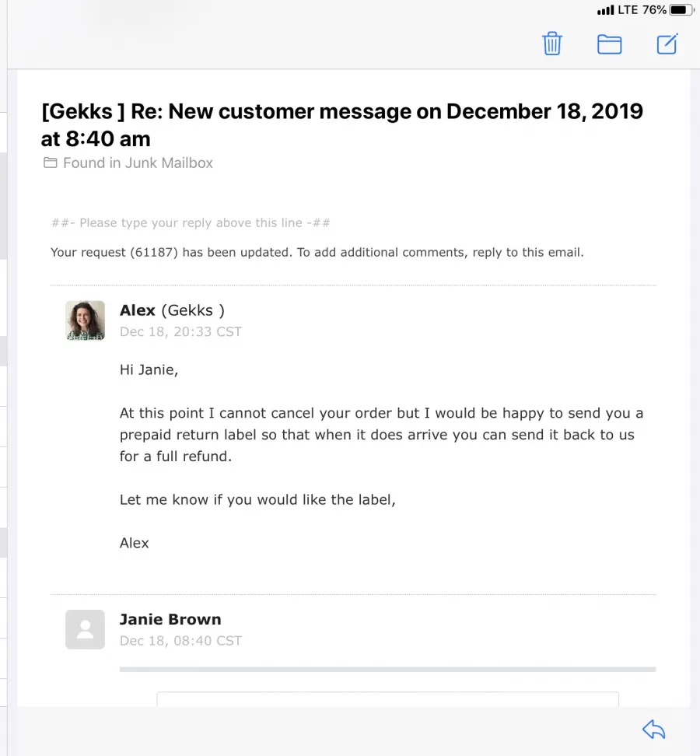This screenshot has height=756, width=700.
Task: Tap the reply arrow icon
Action: pyautogui.click(x=654, y=730)
